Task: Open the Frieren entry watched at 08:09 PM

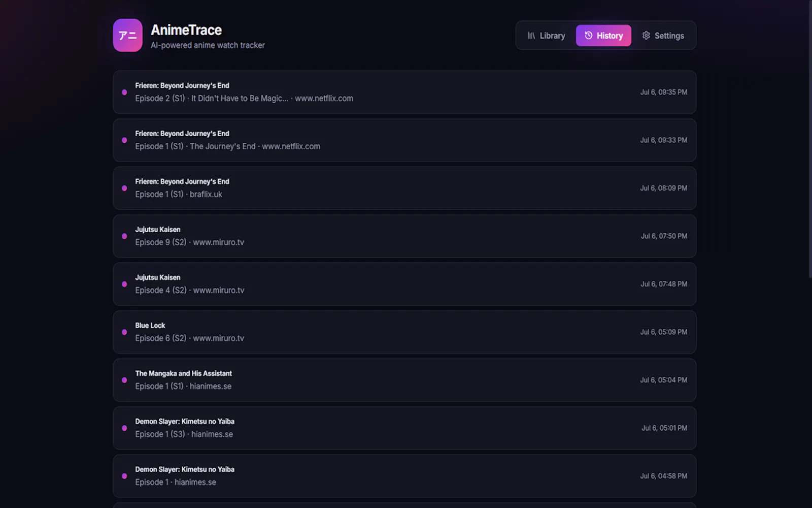Action: click(404, 188)
